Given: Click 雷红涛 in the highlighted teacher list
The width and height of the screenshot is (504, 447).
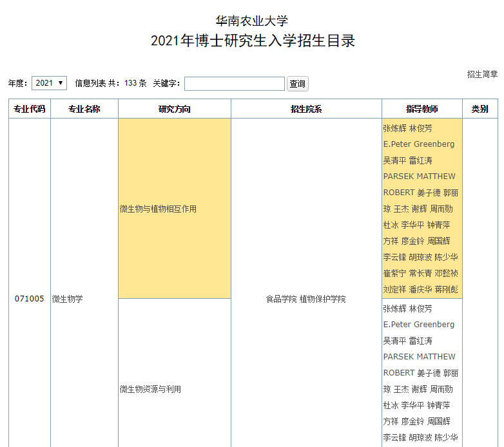Looking at the screenshot, I should pyautogui.click(x=420, y=160).
